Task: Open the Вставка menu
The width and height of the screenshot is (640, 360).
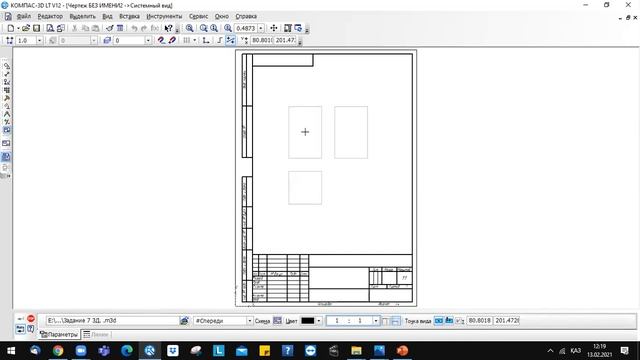Action: [x=129, y=16]
